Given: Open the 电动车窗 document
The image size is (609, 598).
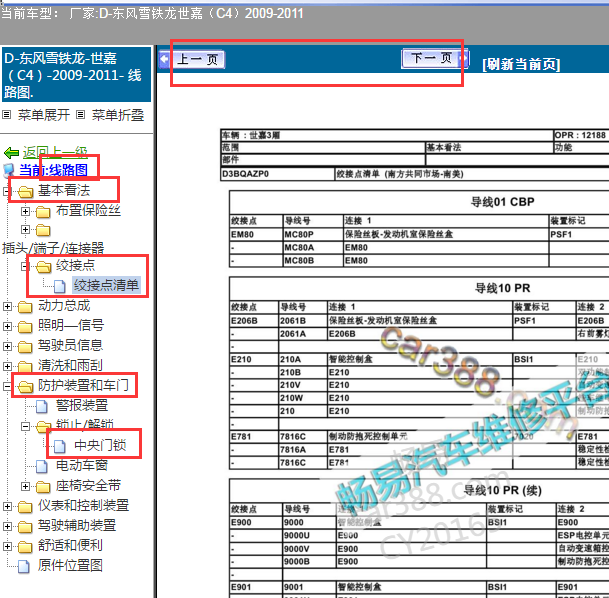Looking at the screenshot, I should 82,465.
